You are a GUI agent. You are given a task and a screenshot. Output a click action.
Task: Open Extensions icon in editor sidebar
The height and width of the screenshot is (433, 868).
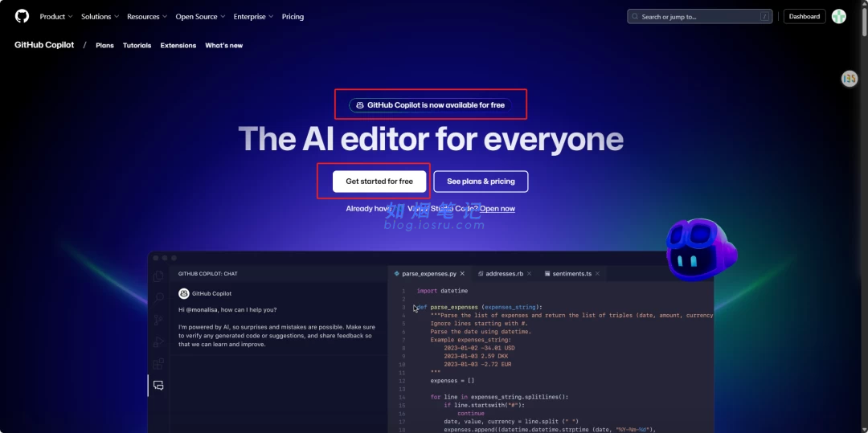point(158,363)
